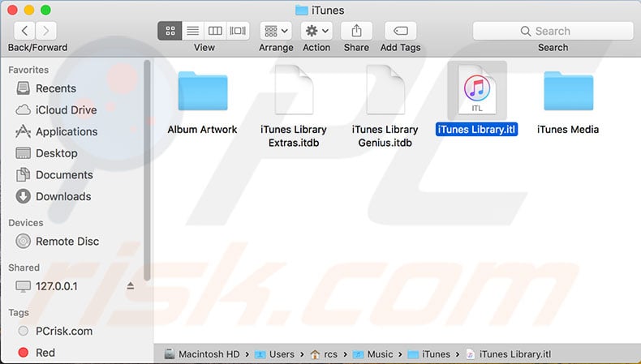Go back with the Back arrow button

(x=24, y=31)
